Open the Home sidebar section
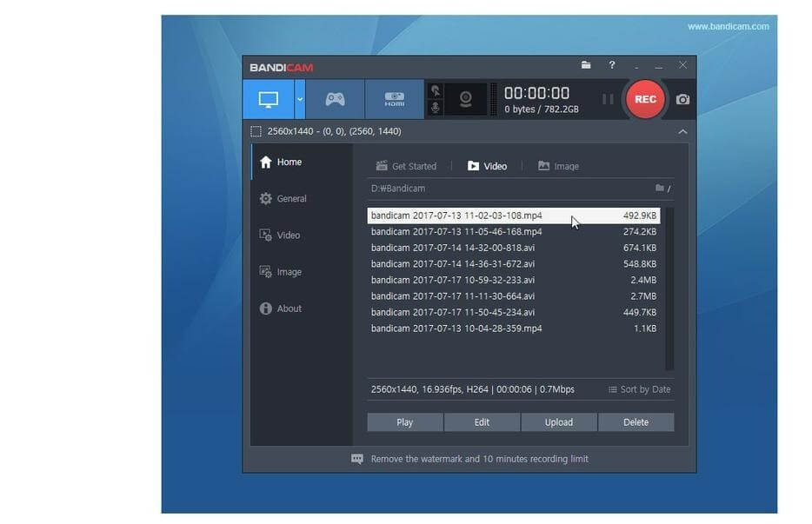Screen dimensions: 812x524 click(x=302, y=163)
